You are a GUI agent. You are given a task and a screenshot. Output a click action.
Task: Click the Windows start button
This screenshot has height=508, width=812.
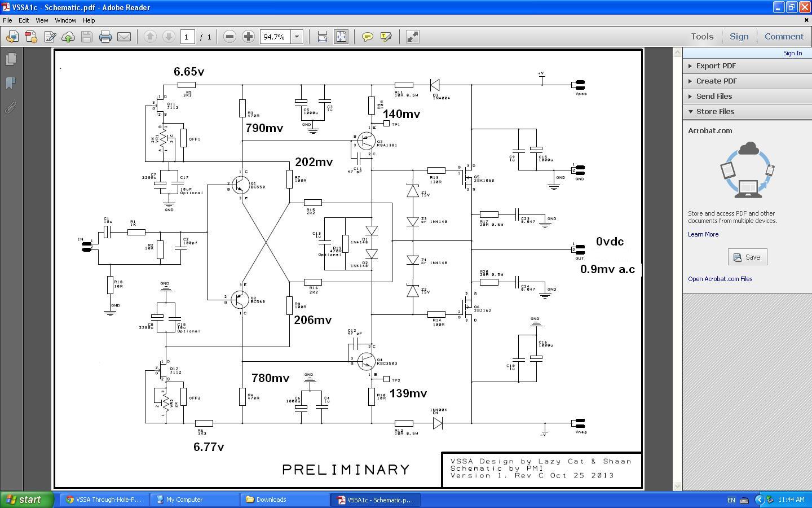pos(27,500)
